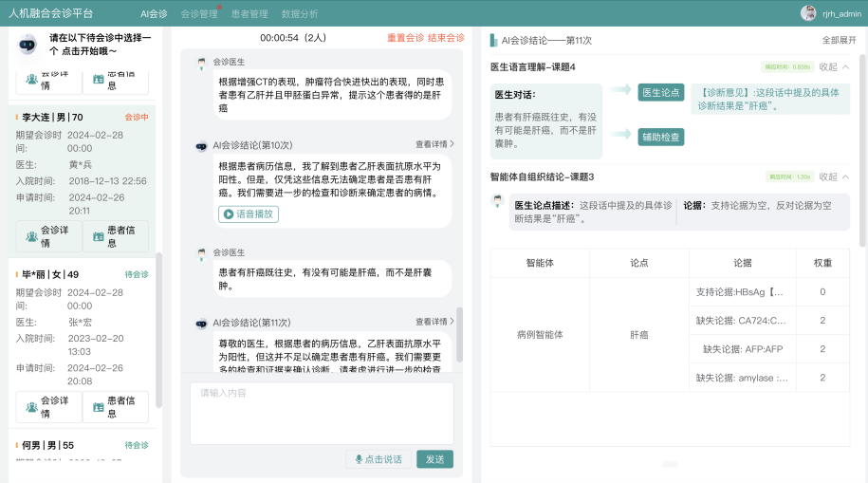
Task: Expand 查看详情 for AI会诊结论 第10次
Action: pos(434,145)
